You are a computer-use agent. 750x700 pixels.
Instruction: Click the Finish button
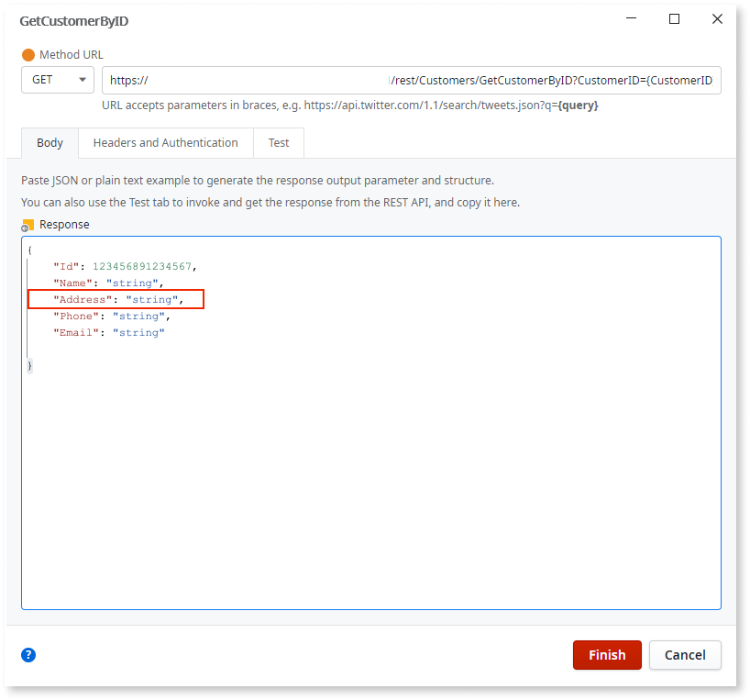[x=606, y=654]
